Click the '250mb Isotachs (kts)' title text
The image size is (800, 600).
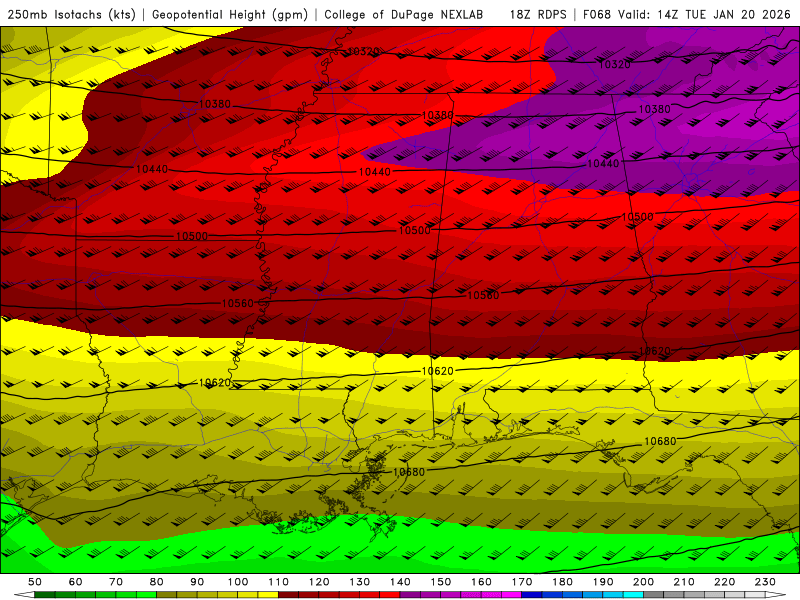(71, 15)
